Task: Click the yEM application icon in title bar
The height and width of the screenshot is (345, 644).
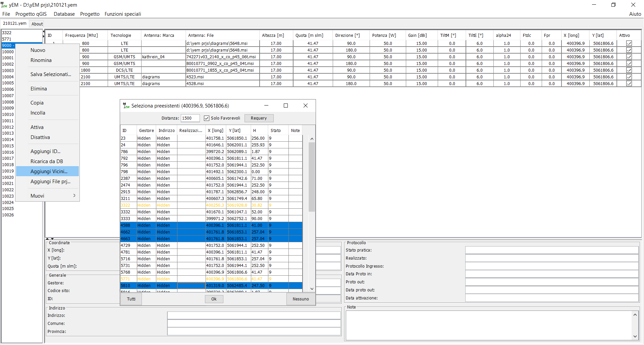Action: 4,5
